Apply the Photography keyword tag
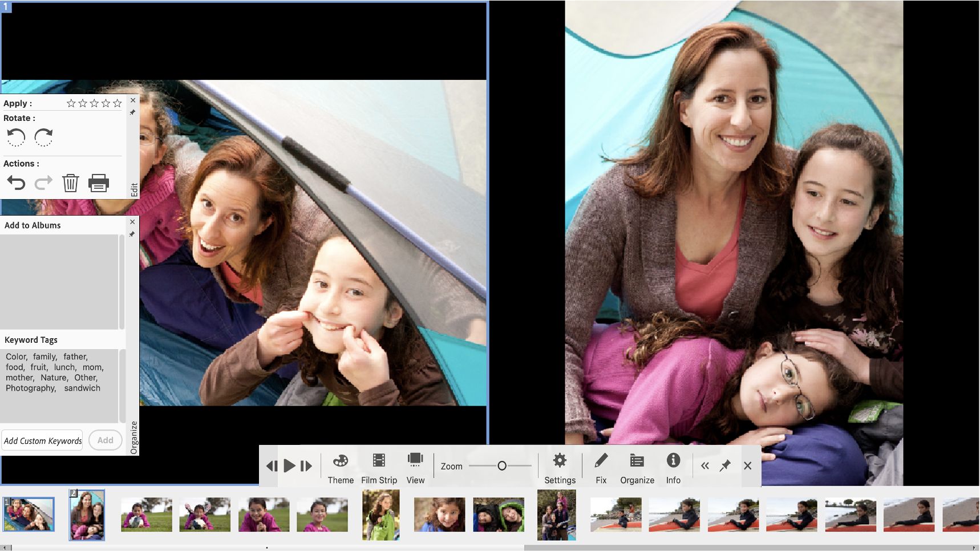Viewport: 980px width, 551px height. 31,388
